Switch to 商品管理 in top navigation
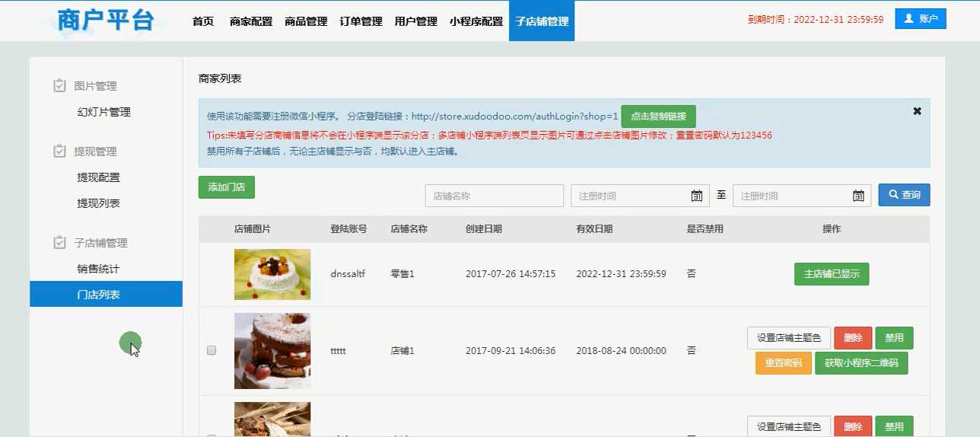Screen dimensions: 980x437 click(x=306, y=21)
